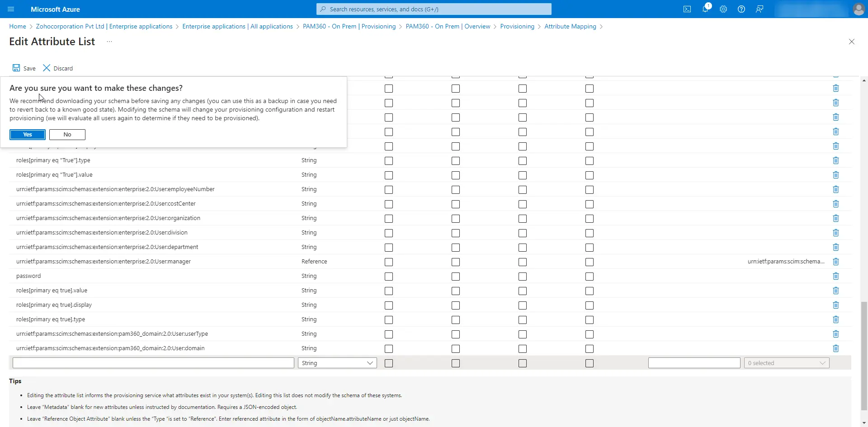The height and width of the screenshot is (427, 868).
Task: Tick second checkbox in pam360_domain userType row
Action: (456, 334)
